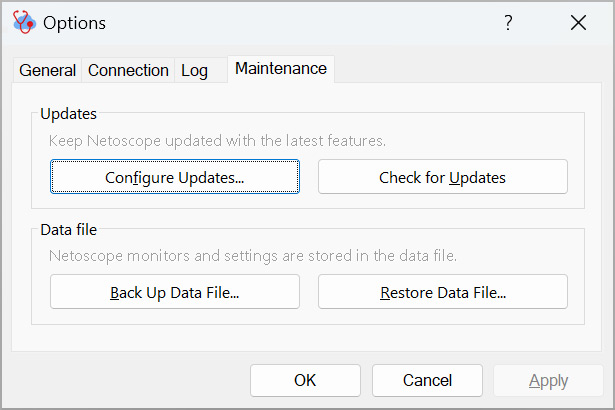Click empty panel area beneath Data file group
Image resolution: width=615 pixels, height=410 pixels.
pyautogui.click(x=306, y=338)
